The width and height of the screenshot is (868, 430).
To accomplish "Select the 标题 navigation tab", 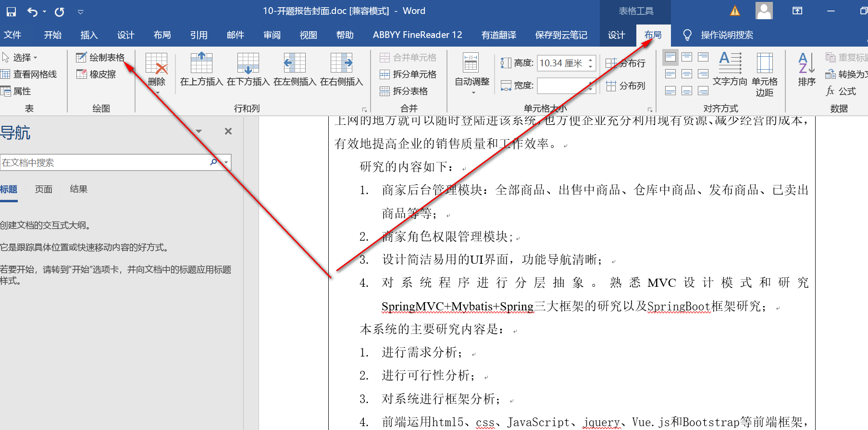I will click(x=9, y=189).
